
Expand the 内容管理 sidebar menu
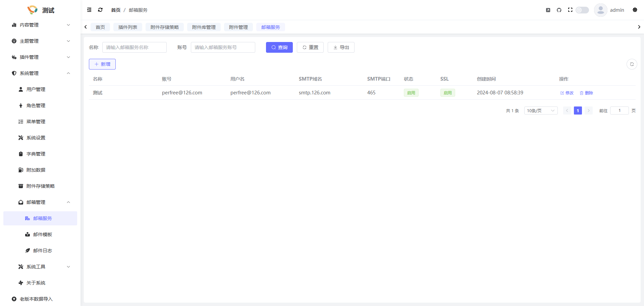[40, 25]
